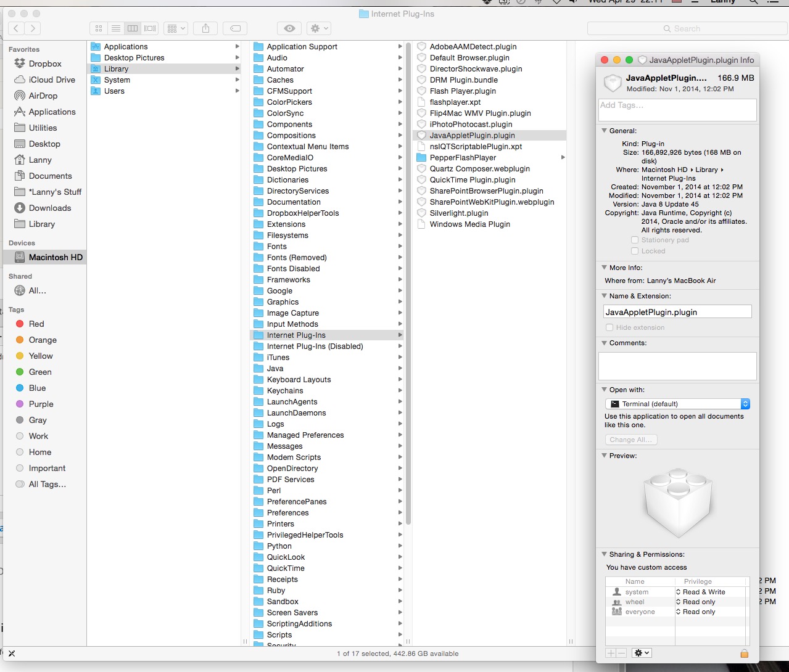Open iCloud Drive from the sidebar

(x=52, y=80)
